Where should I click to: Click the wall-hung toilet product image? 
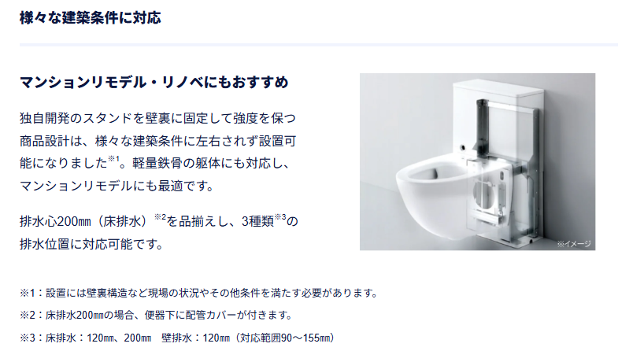point(477,161)
